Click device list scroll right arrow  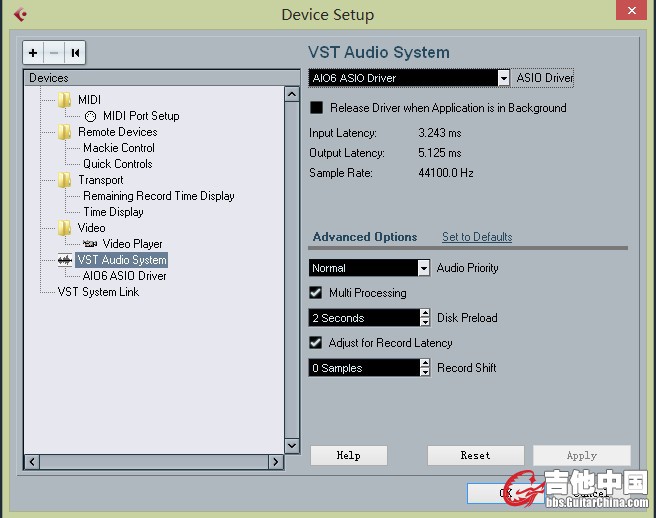276,462
